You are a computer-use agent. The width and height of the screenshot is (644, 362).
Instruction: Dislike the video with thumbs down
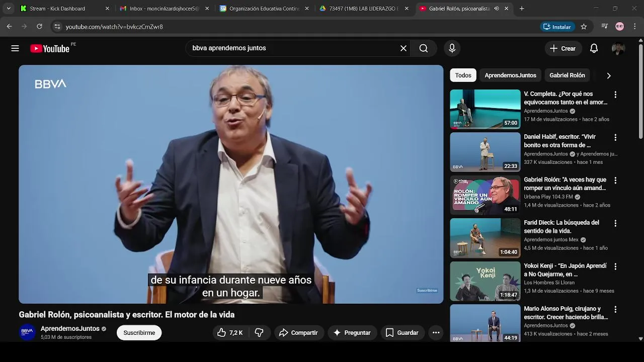pos(259,333)
